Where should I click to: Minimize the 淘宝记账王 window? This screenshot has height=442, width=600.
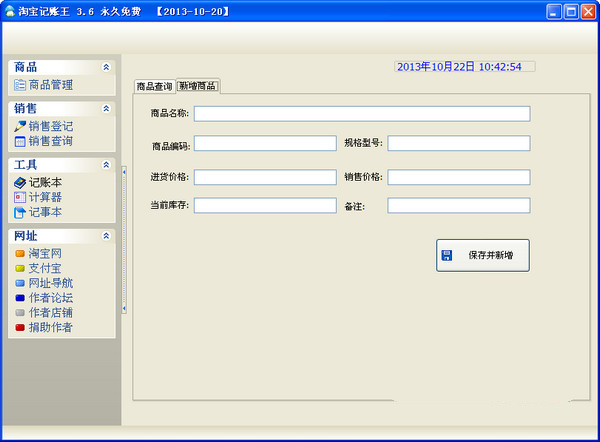(554, 11)
